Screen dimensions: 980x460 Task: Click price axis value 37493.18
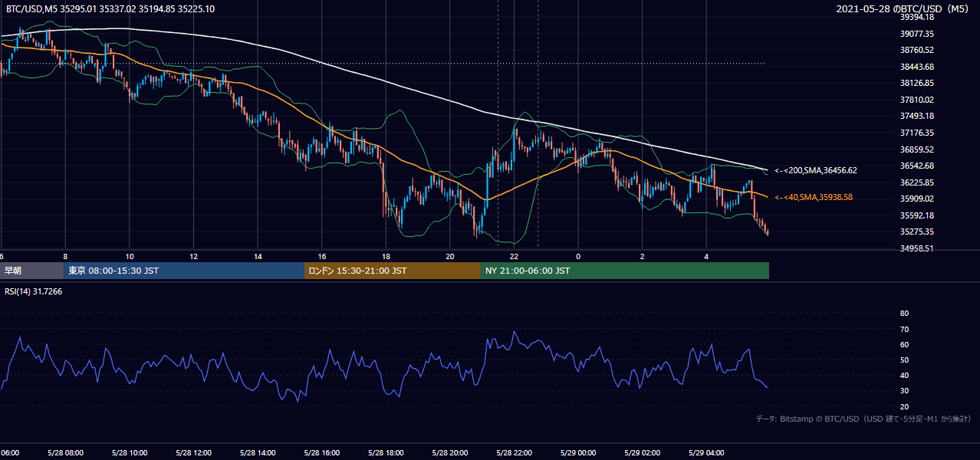coord(917,116)
